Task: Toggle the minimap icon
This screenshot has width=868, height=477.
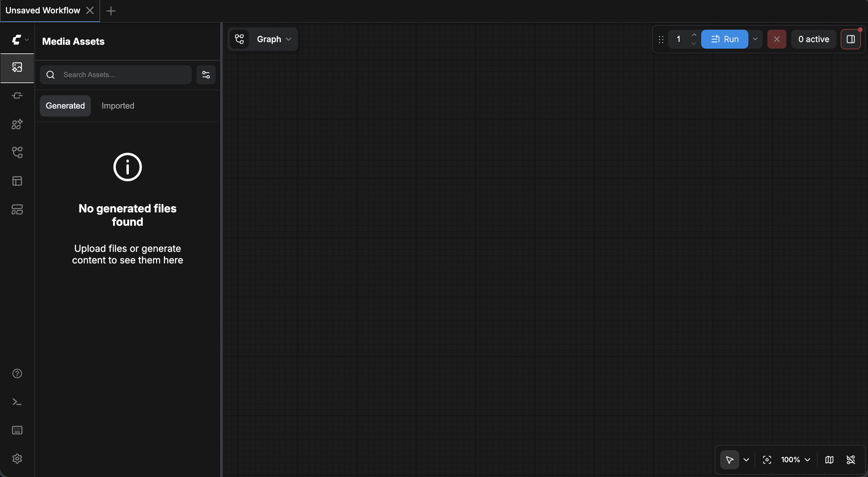Action: coord(829,459)
